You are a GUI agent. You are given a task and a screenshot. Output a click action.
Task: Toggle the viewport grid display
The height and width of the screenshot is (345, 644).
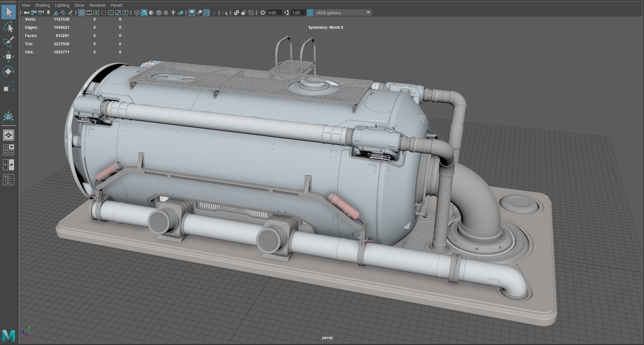81,13
